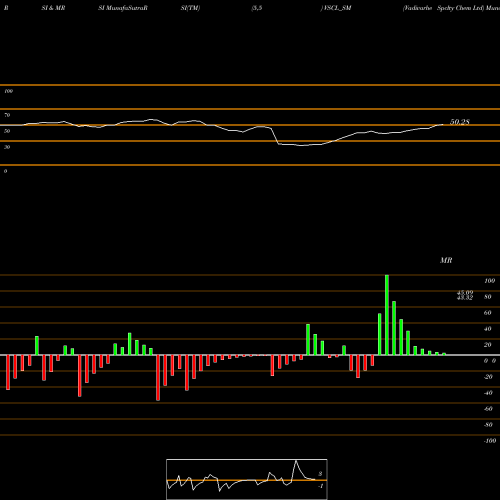Click the tallest green MR histogram bar
This screenshot has width=500, height=500.
(x=387, y=315)
